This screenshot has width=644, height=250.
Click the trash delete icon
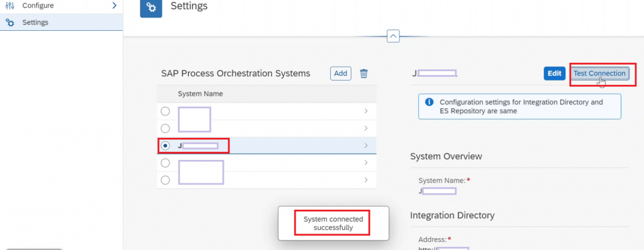[364, 74]
